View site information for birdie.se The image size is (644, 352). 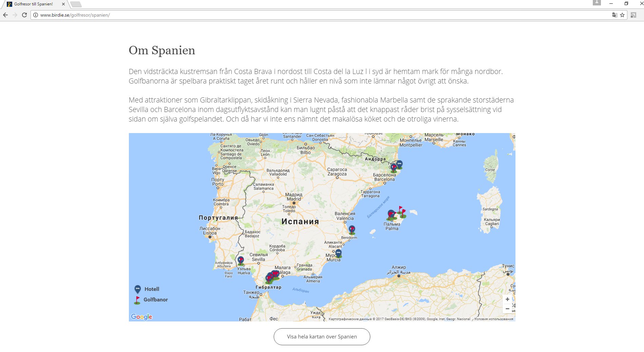pyautogui.click(x=35, y=15)
